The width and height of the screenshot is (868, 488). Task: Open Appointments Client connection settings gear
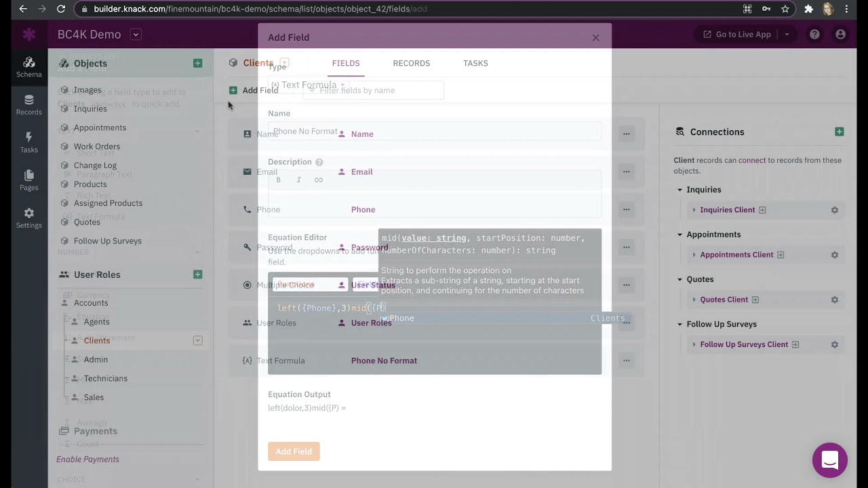point(835,255)
